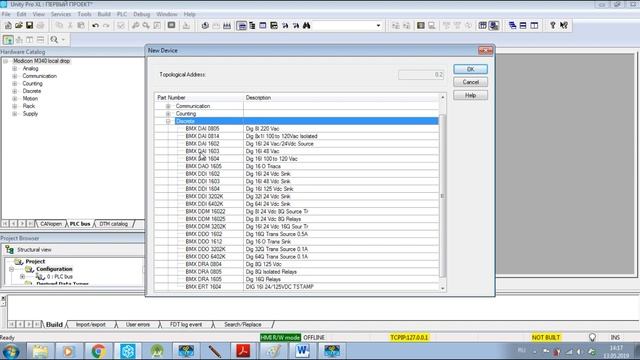Viewport: 640px width, 360px height.
Task: Expand Analog in the Hardware Catalog
Action: point(15,69)
